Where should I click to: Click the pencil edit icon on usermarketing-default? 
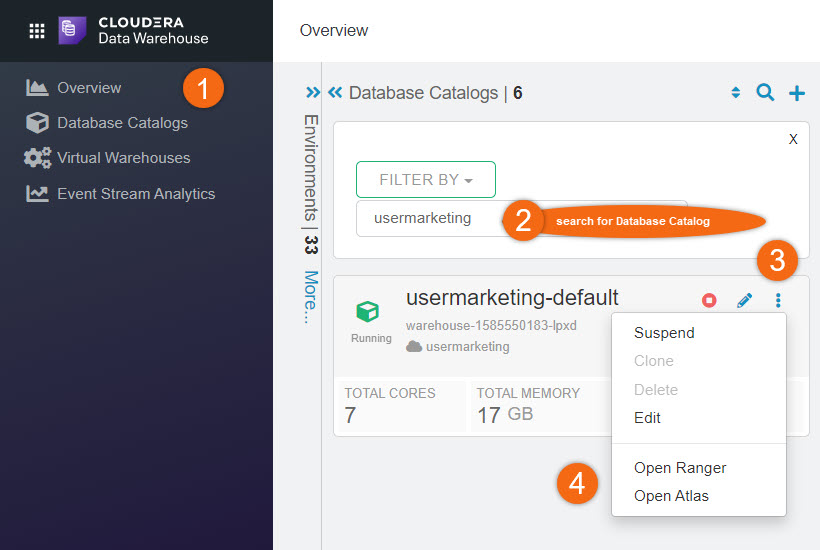744,300
